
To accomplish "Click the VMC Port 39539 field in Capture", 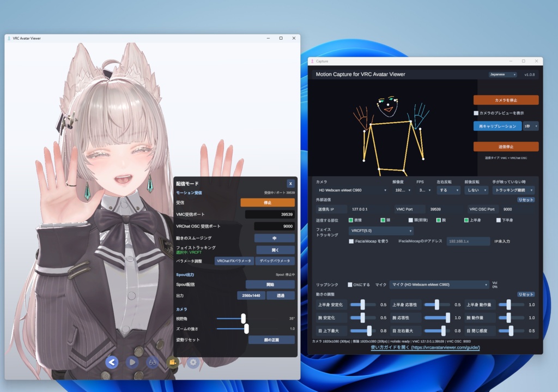I will click(445, 209).
